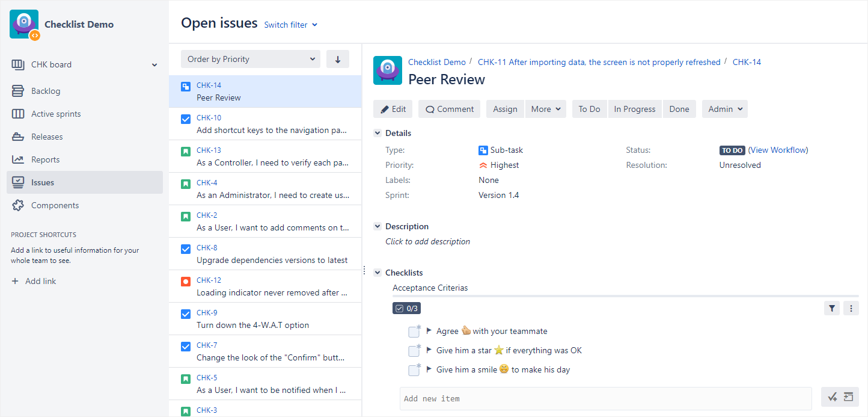The width and height of the screenshot is (868, 417).
Task: Check the 'Agree with your teammate' item
Action: coord(414,330)
